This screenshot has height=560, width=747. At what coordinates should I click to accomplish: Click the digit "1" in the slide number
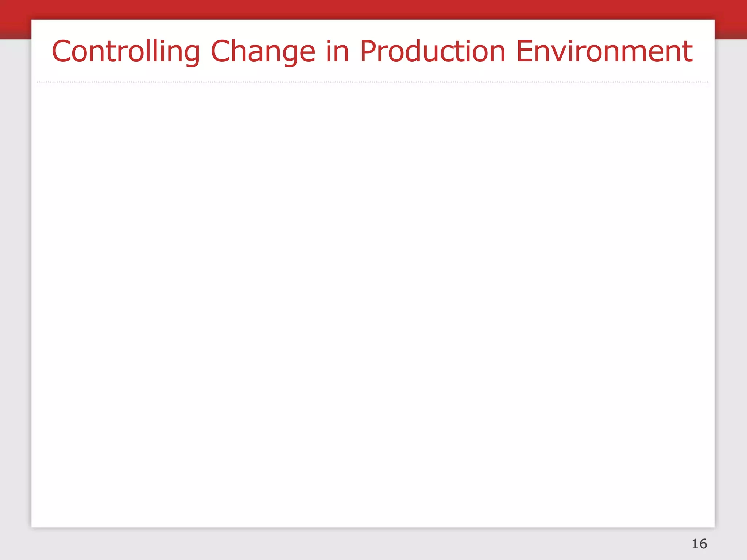point(695,544)
